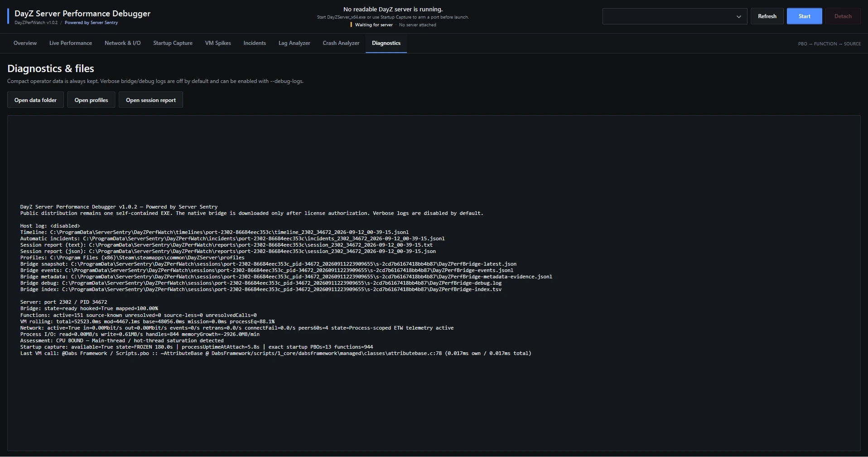
Task: Click the 'Server: port 2302 / PID 34672' line
Action: coord(63,302)
